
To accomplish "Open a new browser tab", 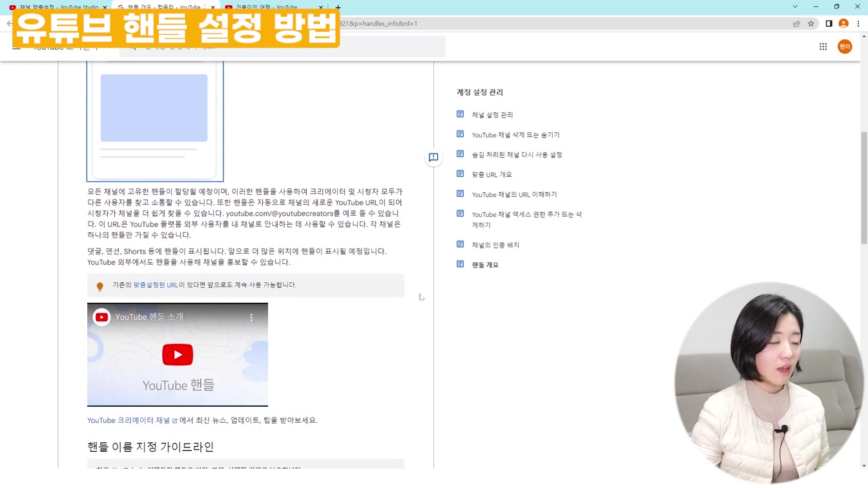I will pyautogui.click(x=338, y=8).
